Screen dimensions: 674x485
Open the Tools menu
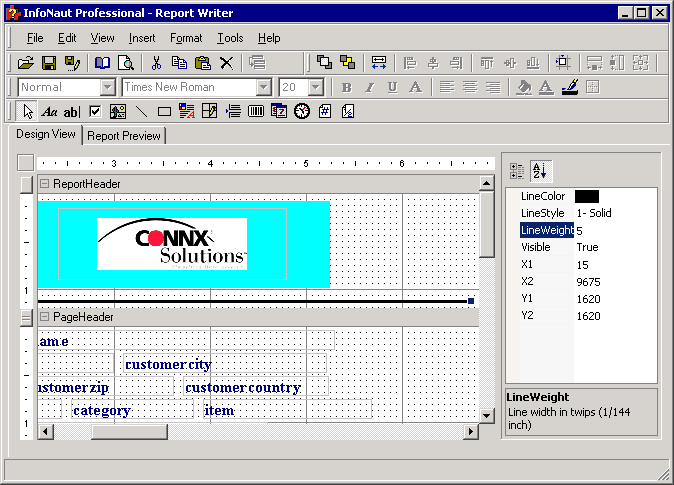[230, 38]
